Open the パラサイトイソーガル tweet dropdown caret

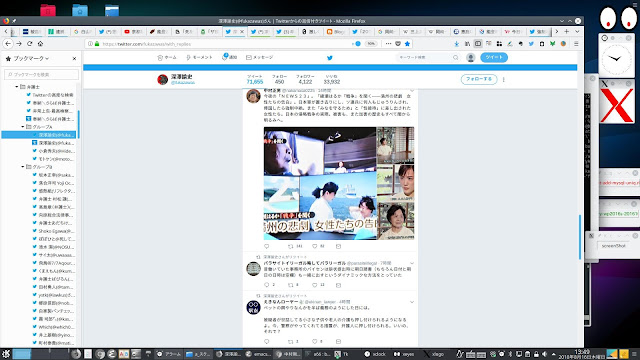coord(412,263)
